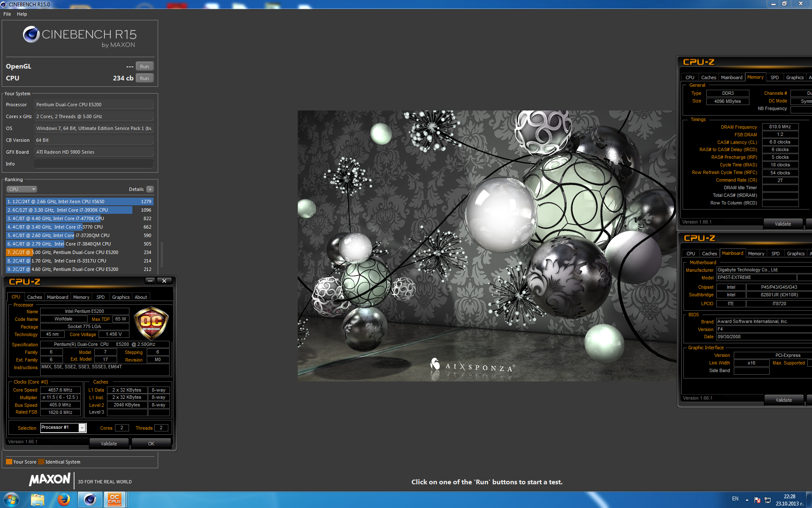
Task: Click the MAXON logo at the bottom
Action: tap(49, 480)
